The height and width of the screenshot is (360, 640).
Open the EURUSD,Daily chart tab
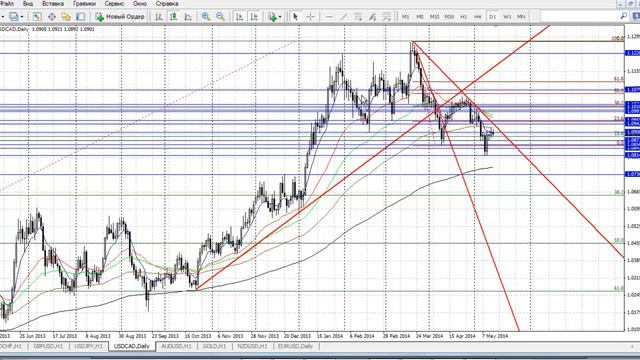click(295, 346)
